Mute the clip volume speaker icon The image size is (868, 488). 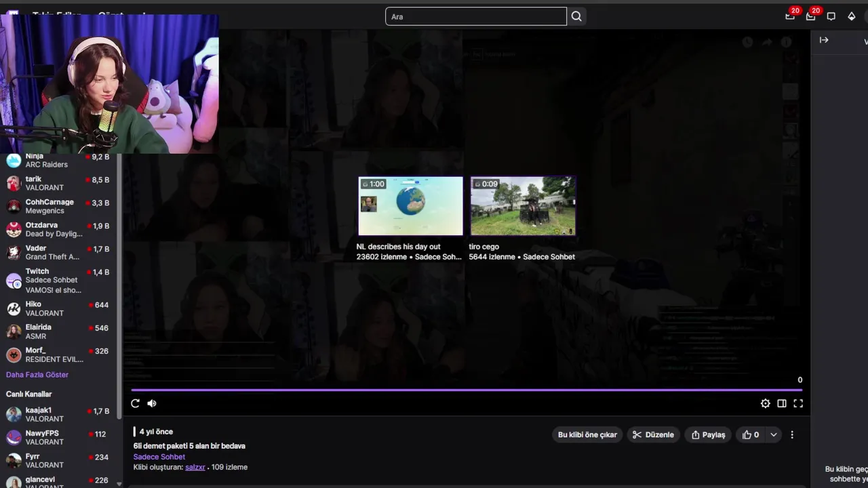tap(152, 403)
